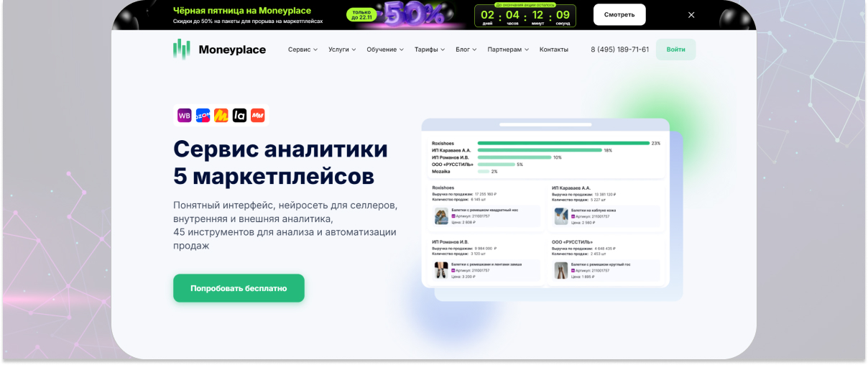Open the Сервис dropdown menu
This screenshot has height=365, width=868.
tap(303, 50)
